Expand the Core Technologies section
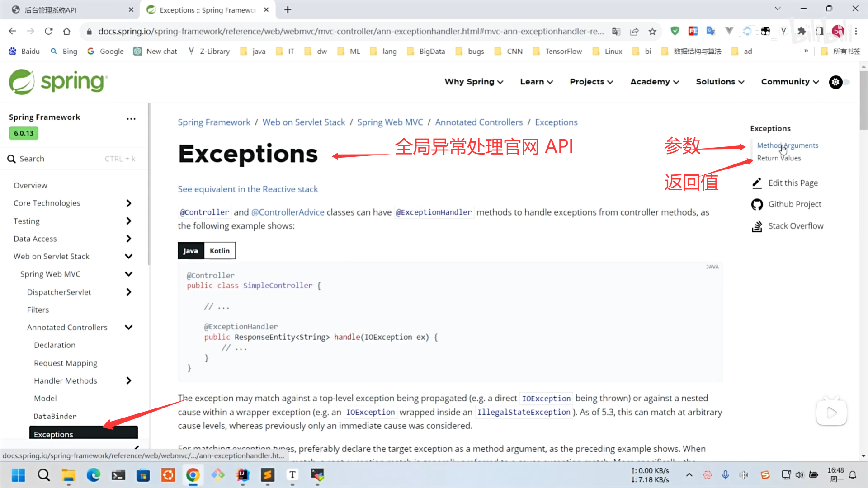 coord(128,203)
